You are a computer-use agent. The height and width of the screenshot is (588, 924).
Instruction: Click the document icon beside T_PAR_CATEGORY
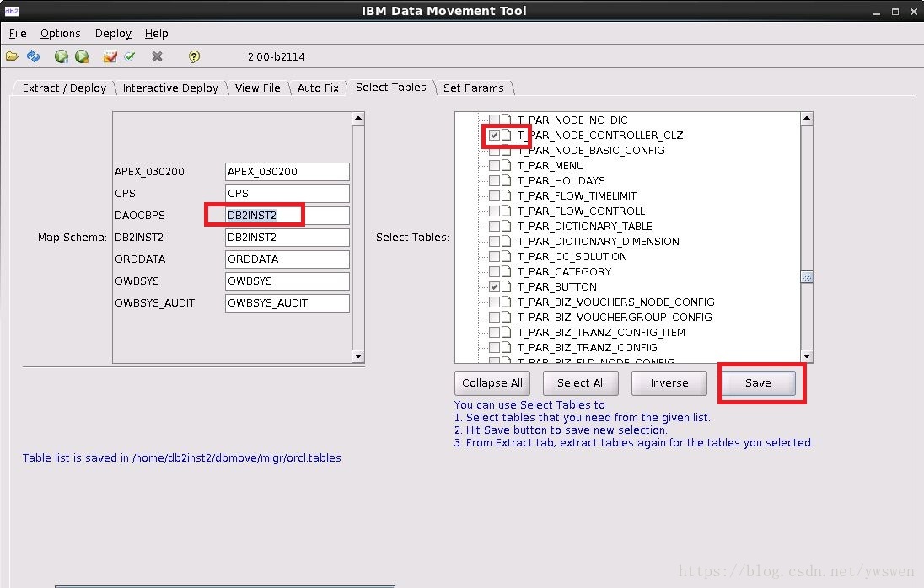(x=506, y=271)
